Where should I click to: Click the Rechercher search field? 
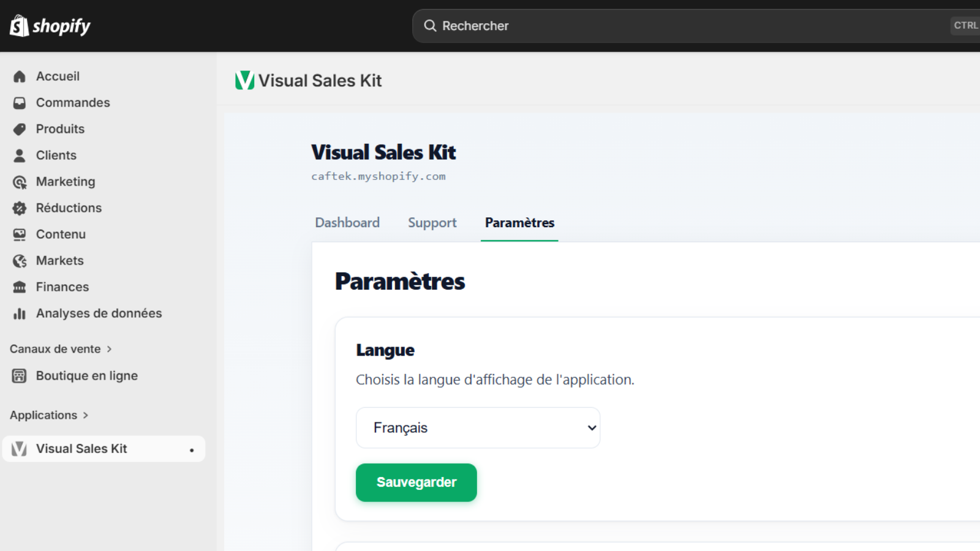point(696,26)
